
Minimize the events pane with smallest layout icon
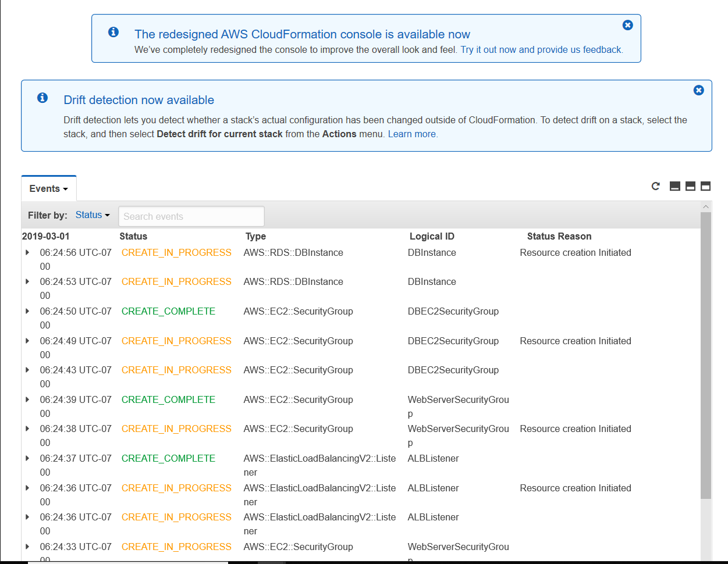pos(675,186)
